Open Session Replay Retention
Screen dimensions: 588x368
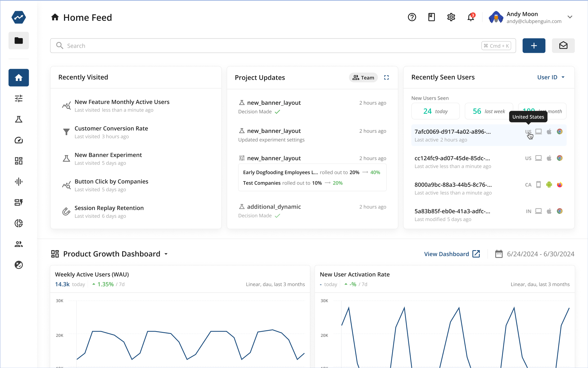(136, 212)
